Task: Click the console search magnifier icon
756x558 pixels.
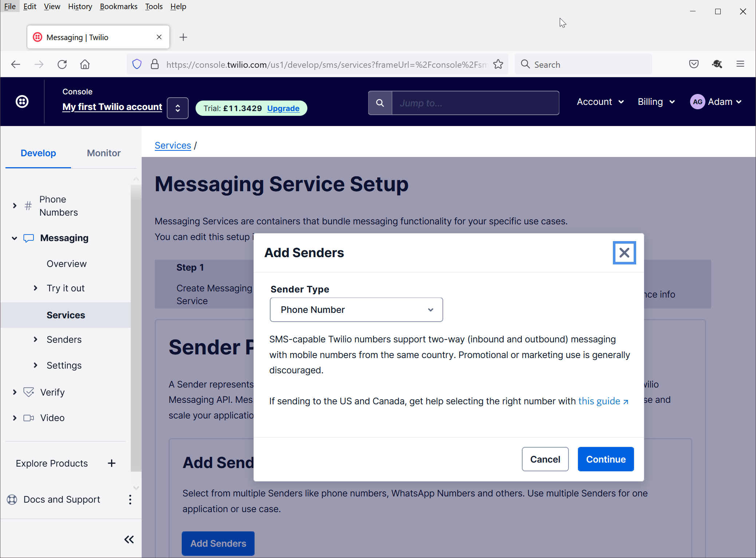Action: tap(380, 103)
